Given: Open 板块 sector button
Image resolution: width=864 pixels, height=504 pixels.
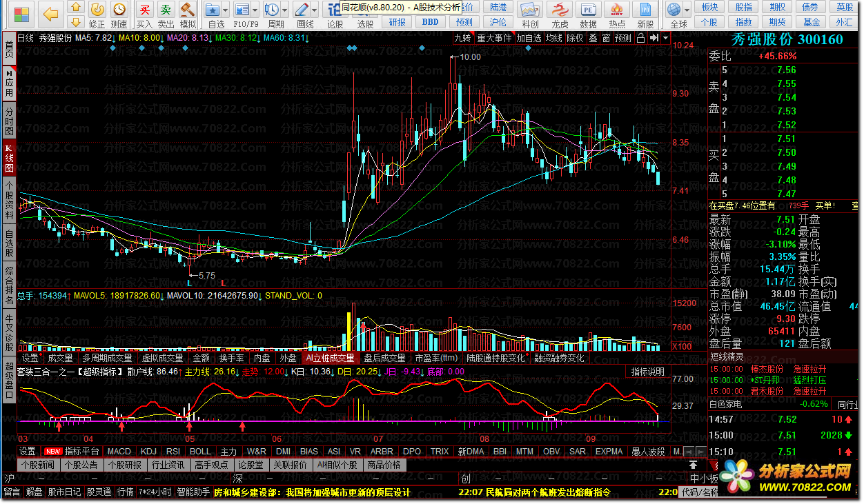Looking at the screenshot, I should tap(709, 7).
